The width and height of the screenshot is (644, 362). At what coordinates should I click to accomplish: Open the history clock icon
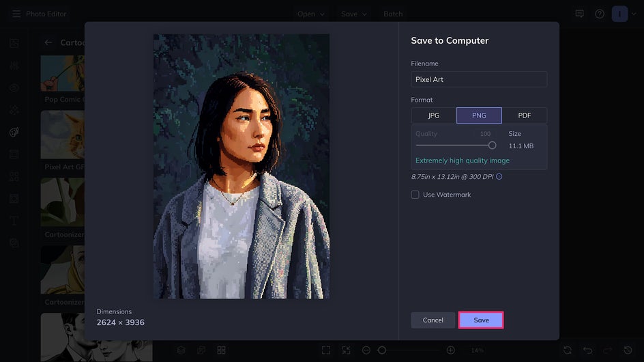coord(628,350)
